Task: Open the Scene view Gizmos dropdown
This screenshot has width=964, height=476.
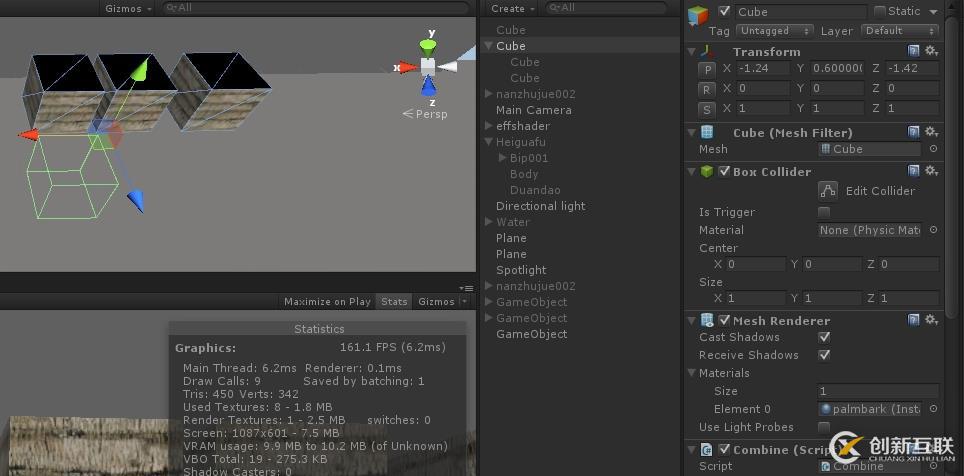Action: pyautogui.click(x=128, y=9)
